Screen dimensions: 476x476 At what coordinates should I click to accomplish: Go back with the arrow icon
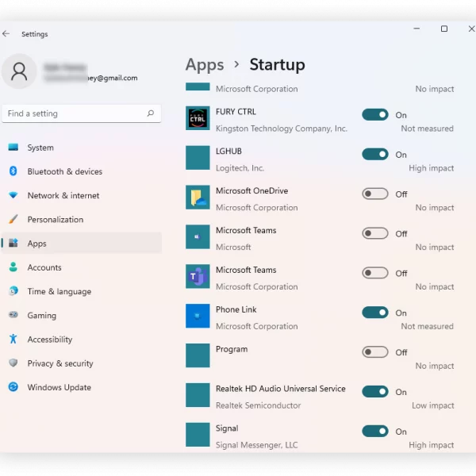(x=6, y=33)
